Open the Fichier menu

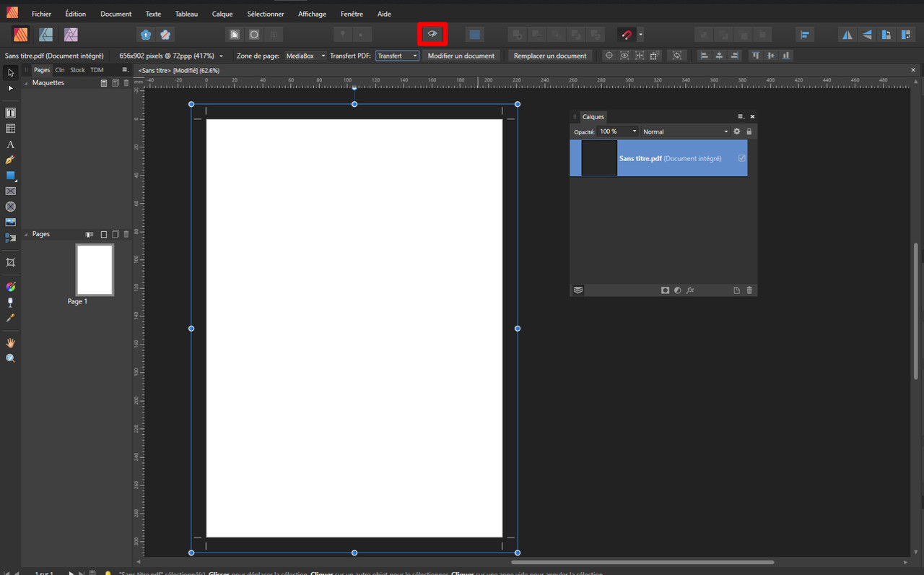tap(41, 14)
